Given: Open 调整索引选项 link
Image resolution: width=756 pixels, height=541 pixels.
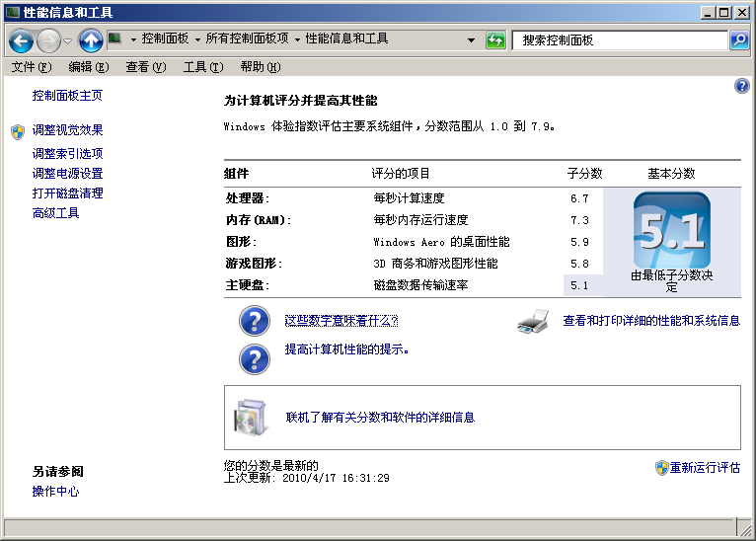Looking at the screenshot, I should 67,153.
